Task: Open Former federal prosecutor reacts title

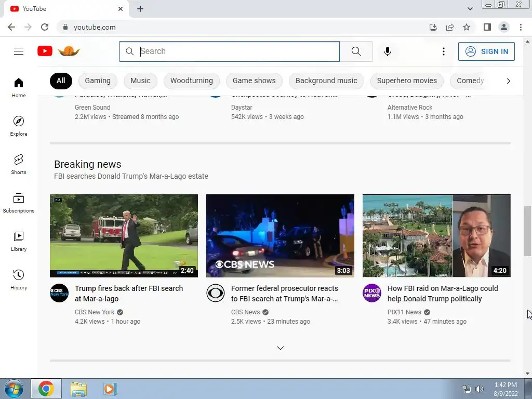Action: (285, 294)
